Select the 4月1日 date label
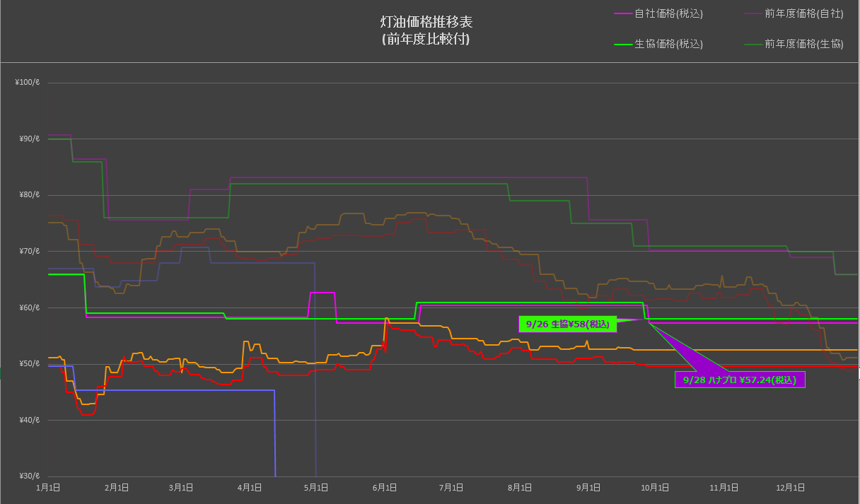The height and width of the screenshot is (504, 860). [250, 488]
